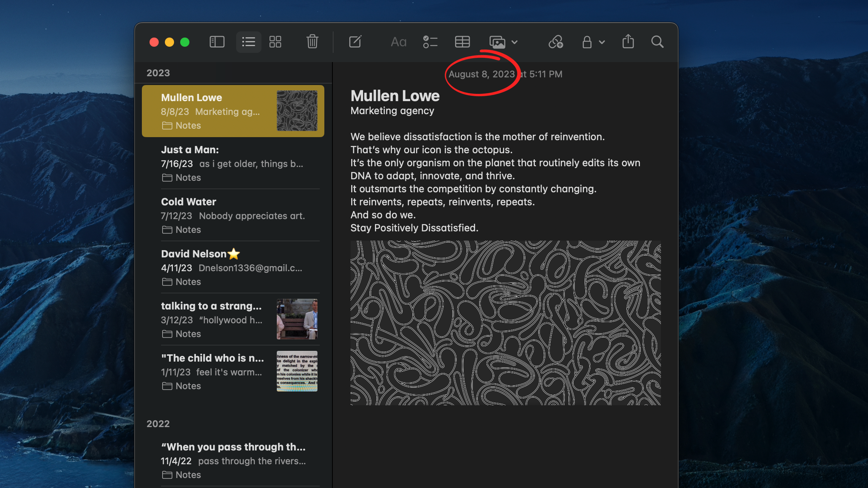This screenshot has height=488, width=868.
Task: Switch to gallery view
Action: 275,42
